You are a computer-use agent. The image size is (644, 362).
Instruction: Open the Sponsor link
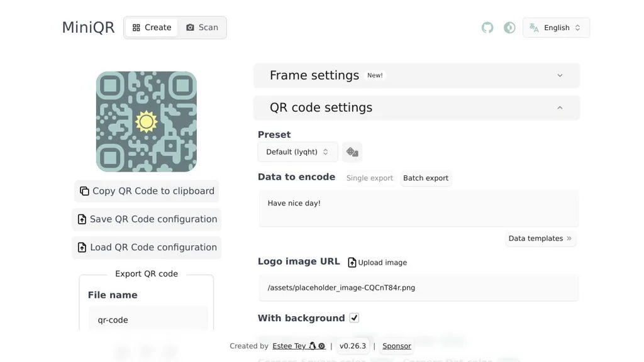tap(397, 346)
